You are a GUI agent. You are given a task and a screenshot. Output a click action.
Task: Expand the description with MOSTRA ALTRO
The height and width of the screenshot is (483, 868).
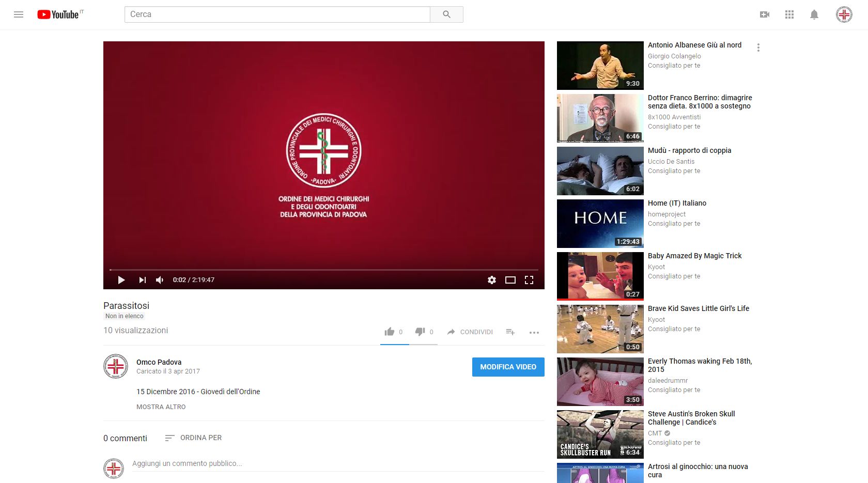(161, 407)
